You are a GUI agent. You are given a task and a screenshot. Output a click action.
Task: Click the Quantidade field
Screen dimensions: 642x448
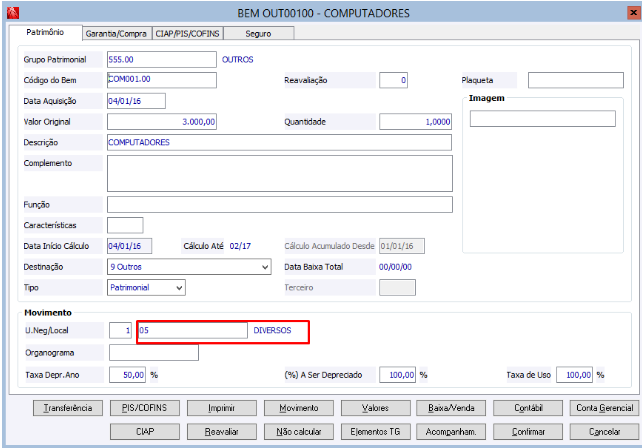click(415, 122)
